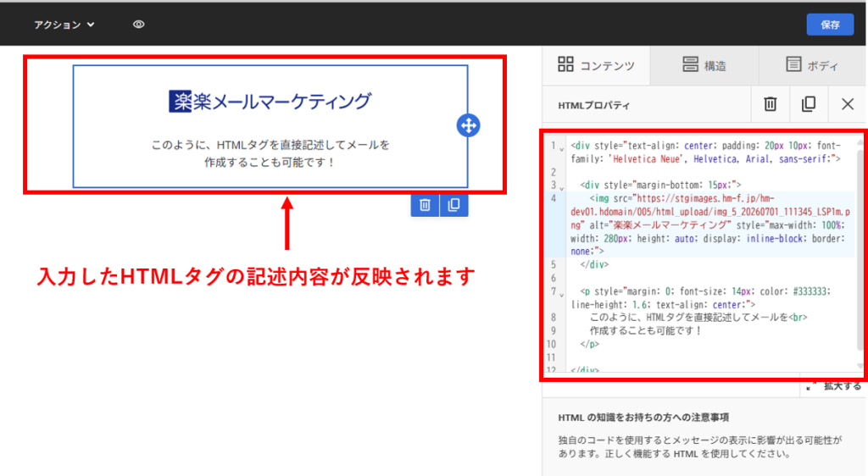
Task: Open the アクション dropdown menu
Action: point(64,25)
